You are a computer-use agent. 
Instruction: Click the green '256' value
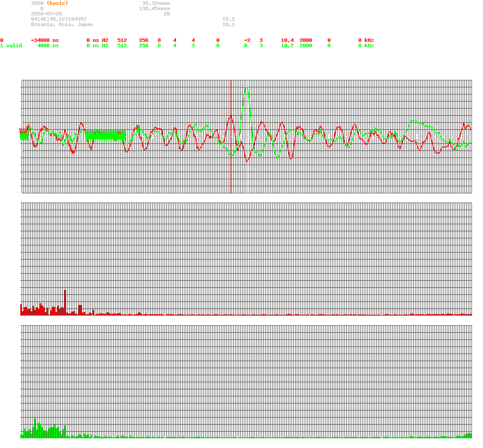coord(144,45)
